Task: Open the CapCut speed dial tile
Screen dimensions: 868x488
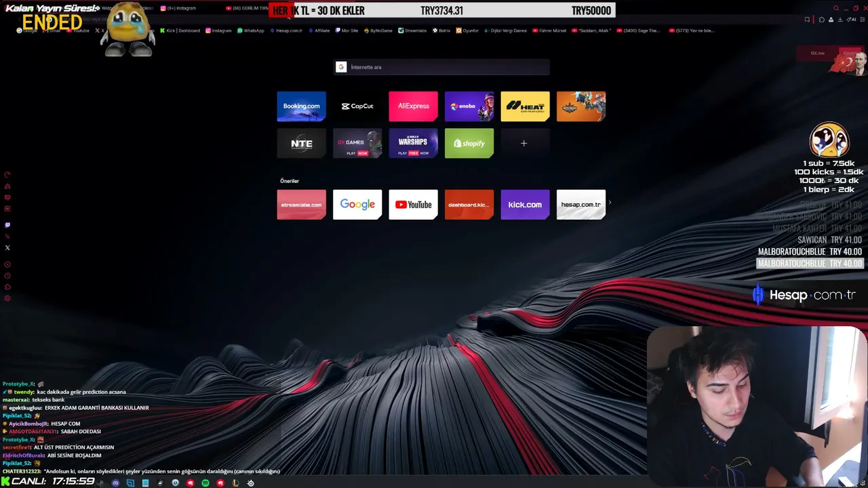Action: point(357,106)
